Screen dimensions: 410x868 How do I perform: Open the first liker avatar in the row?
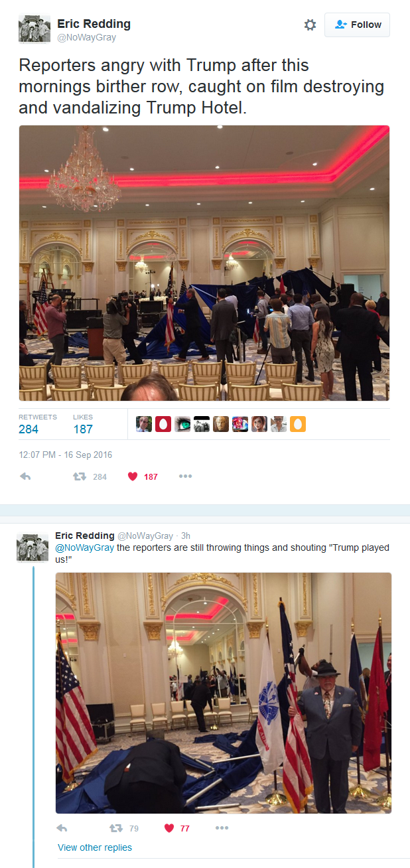coord(144,424)
